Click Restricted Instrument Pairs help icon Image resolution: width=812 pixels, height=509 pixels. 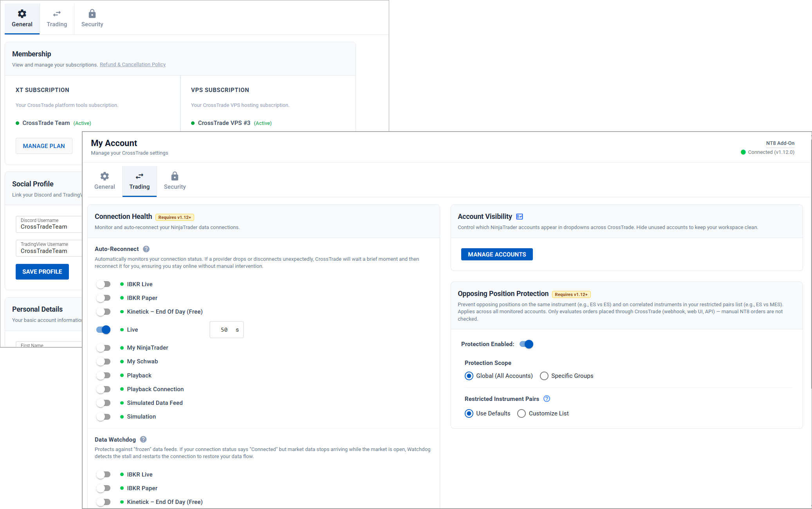(x=547, y=399)
